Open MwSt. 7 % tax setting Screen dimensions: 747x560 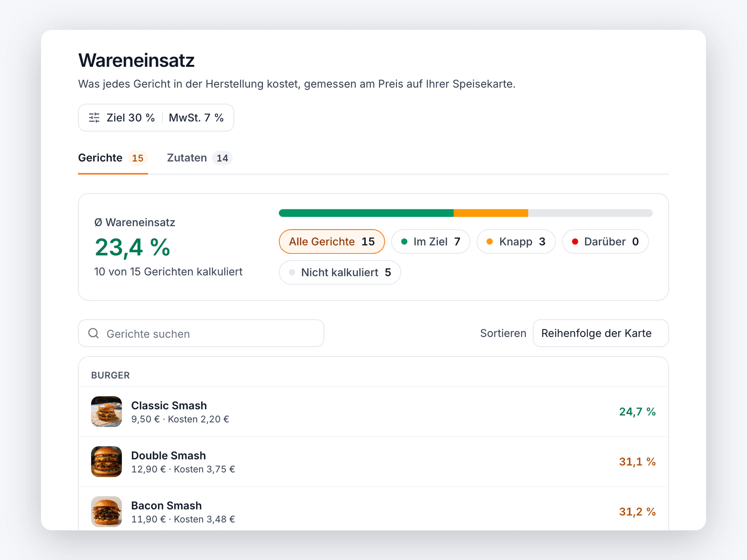pos(196,118)
